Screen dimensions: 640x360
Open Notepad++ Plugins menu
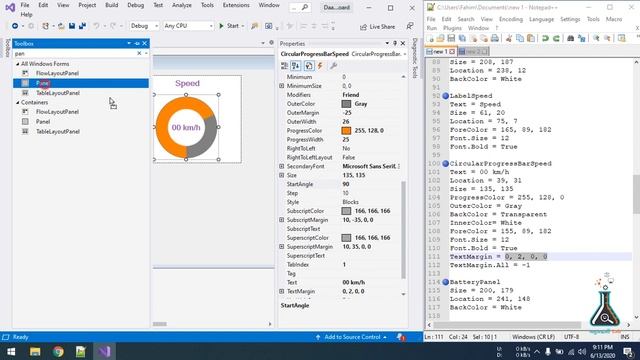click(x=452, y=28)
